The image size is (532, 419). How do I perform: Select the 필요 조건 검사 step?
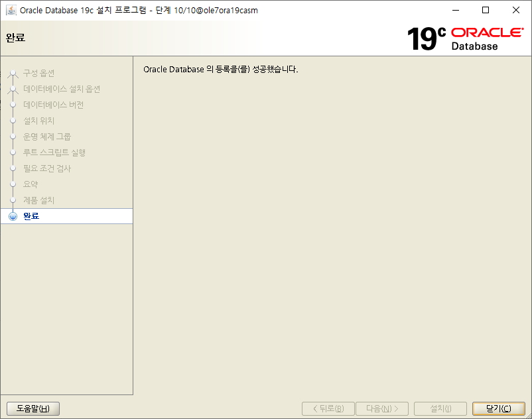pyautogui.click(x=47, y=168)
